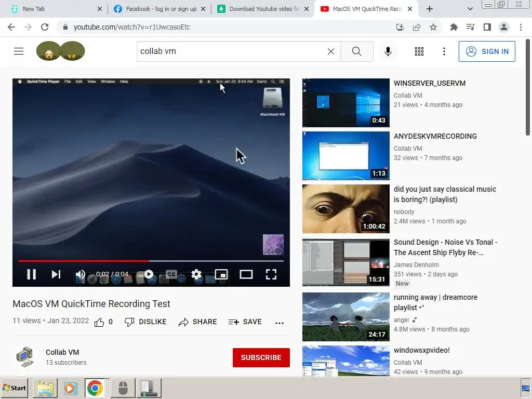Screen dimensions: 532x399
Task: Open the Chrome three-dot menu
Action: pos(521,27)
